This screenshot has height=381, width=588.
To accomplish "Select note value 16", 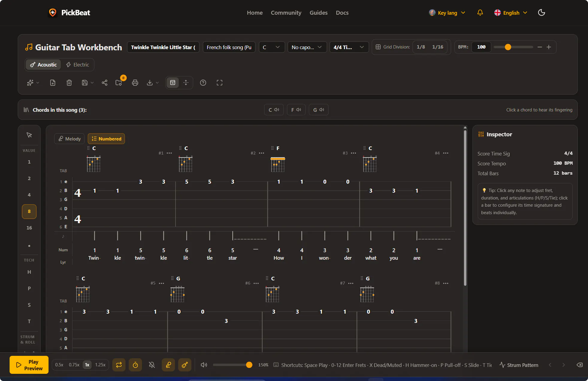I will (29, 228).
